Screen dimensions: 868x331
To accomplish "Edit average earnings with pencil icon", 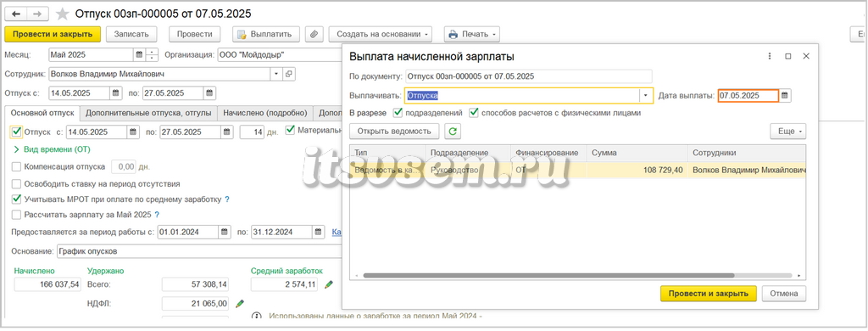I will point(329,284).
